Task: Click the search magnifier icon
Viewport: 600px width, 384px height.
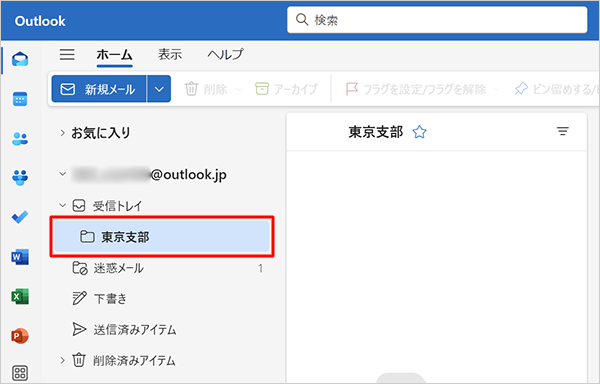Action: click(302, 20)
